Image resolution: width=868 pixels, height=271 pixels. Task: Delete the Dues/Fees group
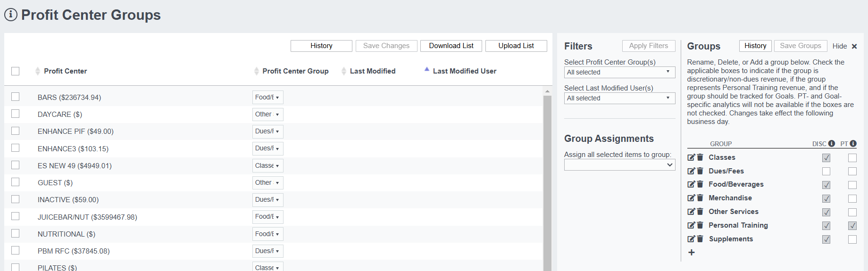pos(701,171)
